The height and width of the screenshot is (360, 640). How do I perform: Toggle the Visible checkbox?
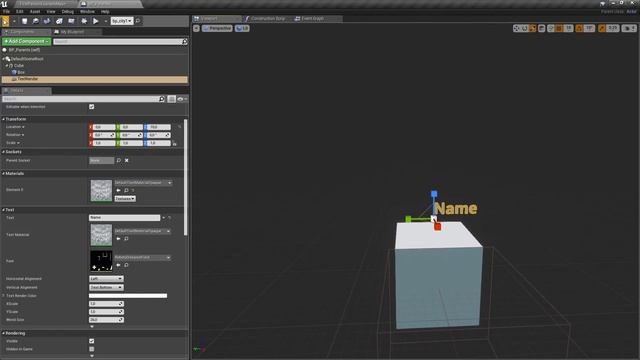click(91, 341)
